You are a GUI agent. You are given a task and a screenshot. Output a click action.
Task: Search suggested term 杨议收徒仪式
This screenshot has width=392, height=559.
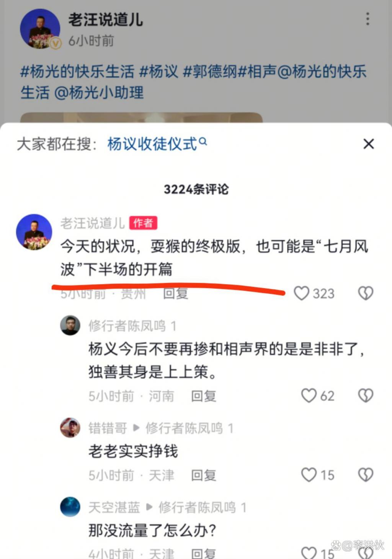157,144
